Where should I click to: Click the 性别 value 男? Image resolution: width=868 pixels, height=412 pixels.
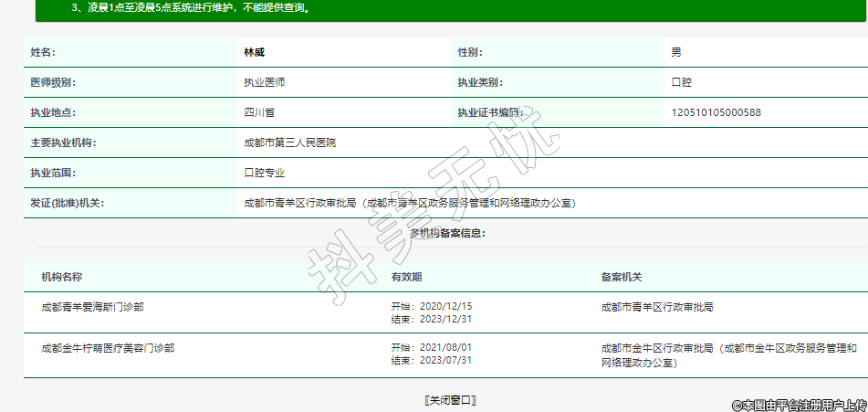point(676,52)
